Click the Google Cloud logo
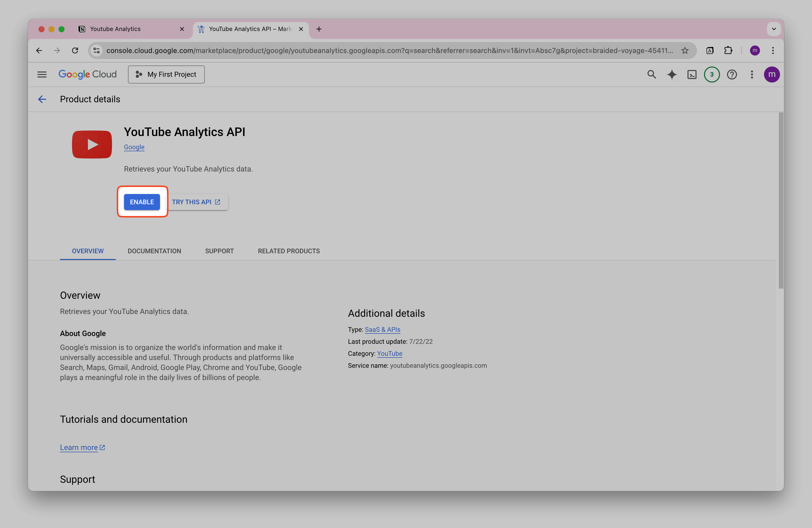The image size is (812, 528). click(87, 74)
